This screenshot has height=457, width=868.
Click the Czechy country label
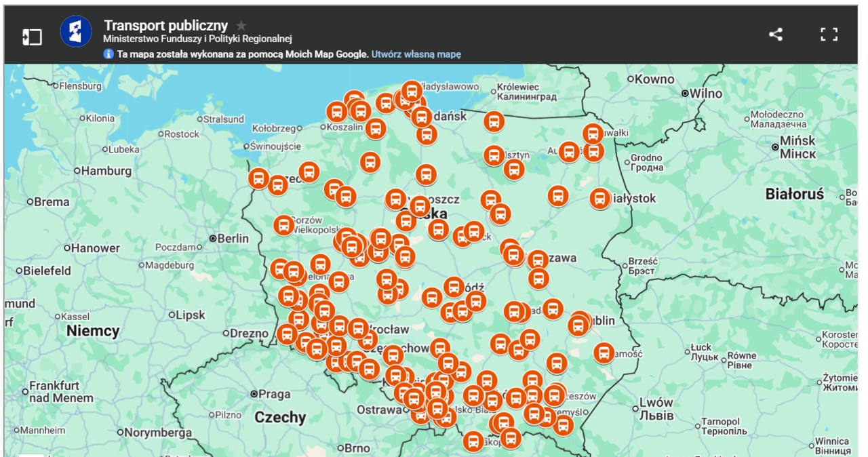(280, 417)
